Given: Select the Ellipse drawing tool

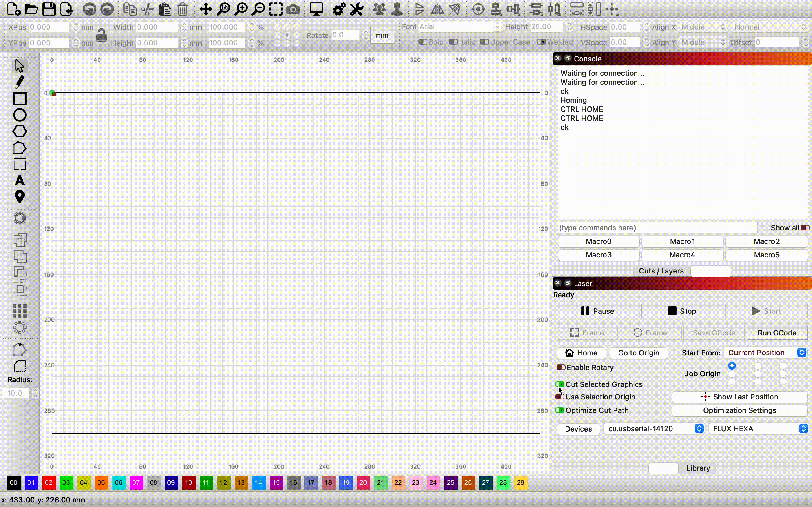Looking at the screenshot, I should [x=19, y=115].
